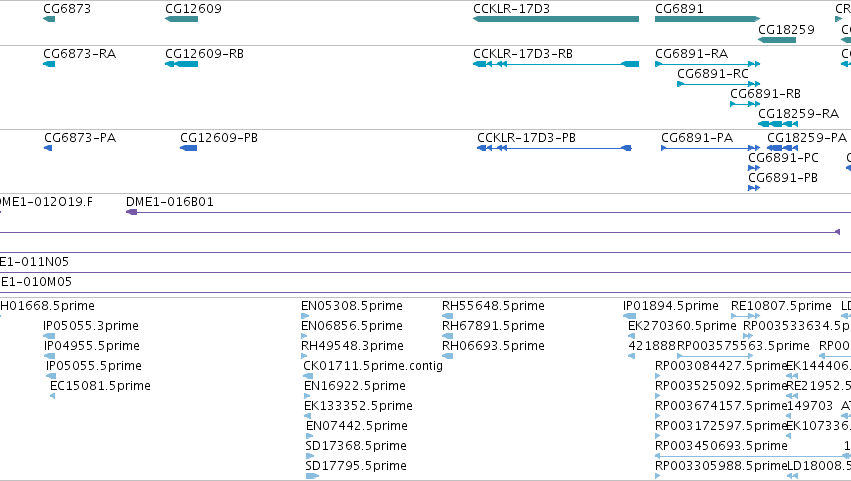Select transcript CG6891-RA
Image resolution: width=851 pixels, height=481 pixels.
tap(707, 64)
